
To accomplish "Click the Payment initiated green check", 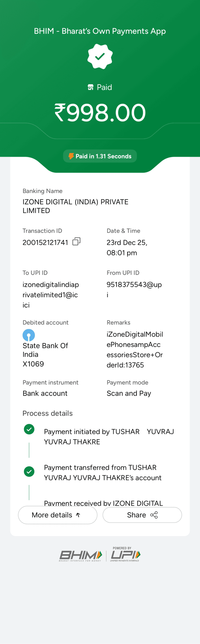I will (x=29, y=429).
